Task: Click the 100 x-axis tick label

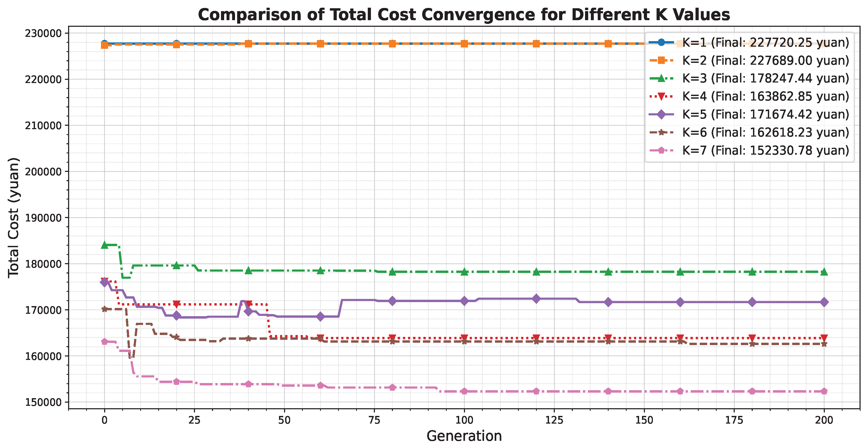Action: (x=464, y=420)
